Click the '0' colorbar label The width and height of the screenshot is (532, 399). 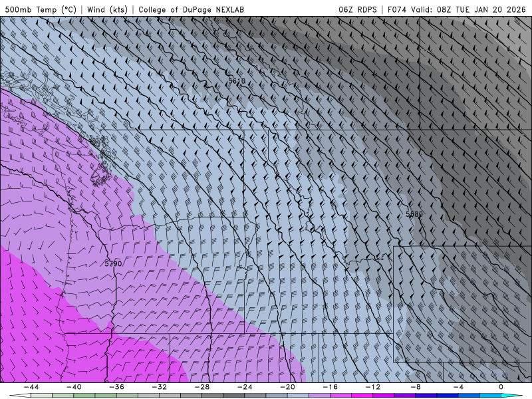point(501,387)
